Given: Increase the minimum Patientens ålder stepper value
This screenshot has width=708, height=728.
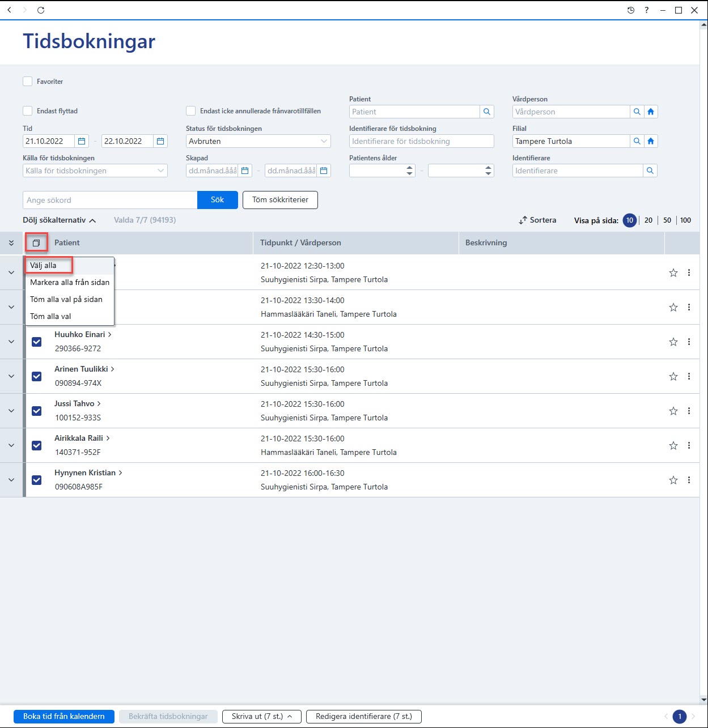Looking at the screenshot, I should (x=410, y=168).
